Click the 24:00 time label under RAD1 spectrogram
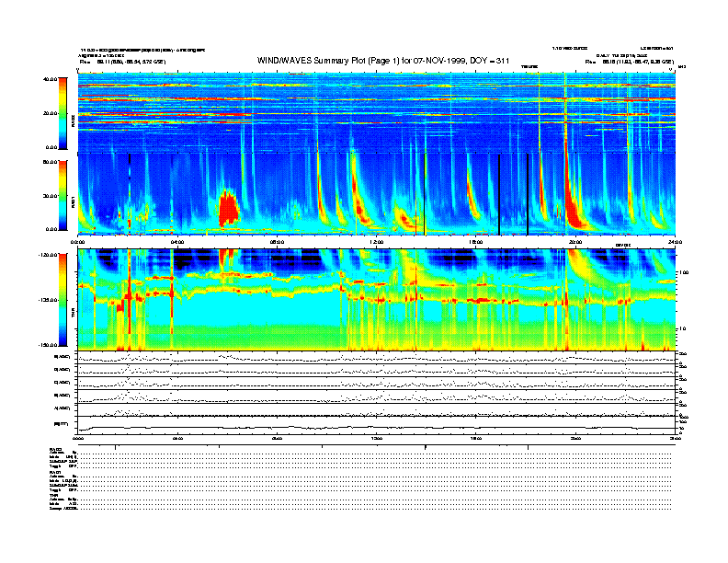 click(675, 242)
